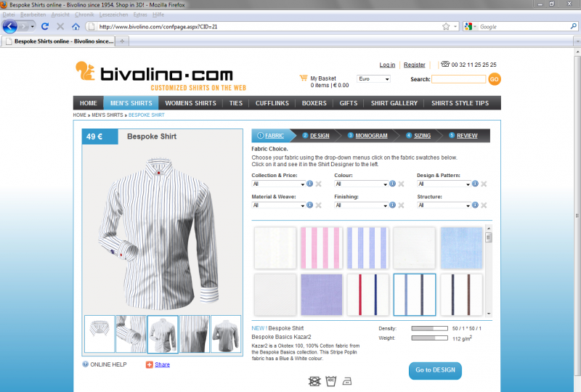Switch to the MONOGRAM step tab
The height and width of the screenshot is (392, 581).
pos(371,136)
